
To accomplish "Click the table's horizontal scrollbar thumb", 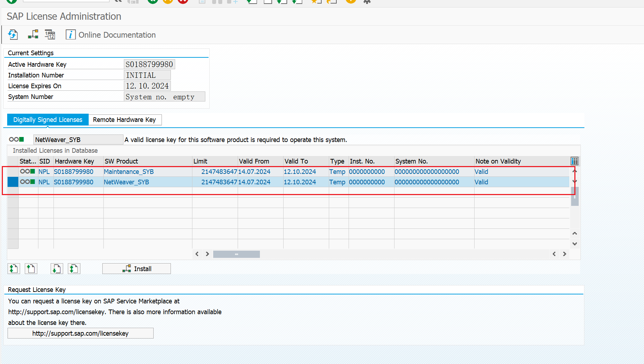I will click(x=236, y=254).
